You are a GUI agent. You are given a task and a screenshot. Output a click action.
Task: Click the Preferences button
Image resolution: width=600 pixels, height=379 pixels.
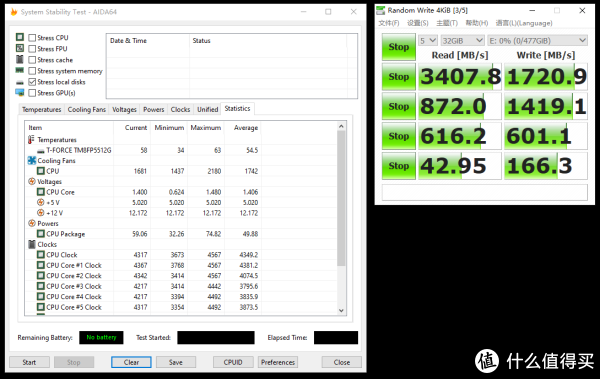(278, 362)
